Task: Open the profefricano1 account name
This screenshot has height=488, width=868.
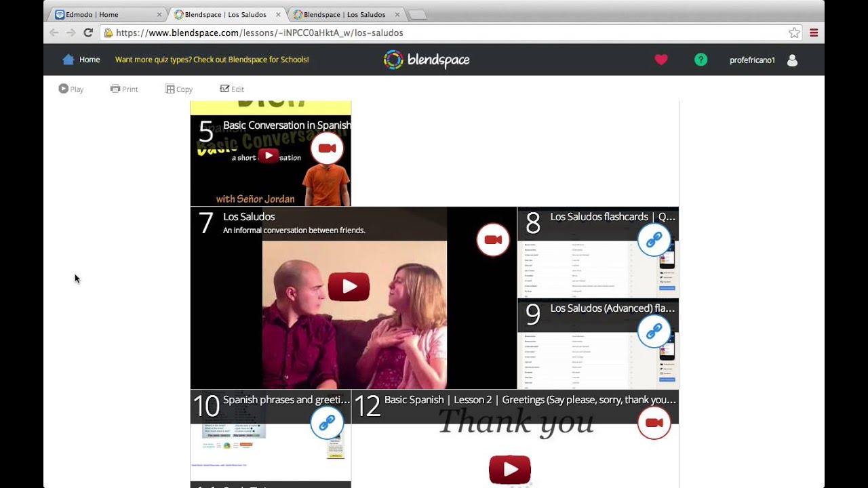Action: tap(752, 60)
